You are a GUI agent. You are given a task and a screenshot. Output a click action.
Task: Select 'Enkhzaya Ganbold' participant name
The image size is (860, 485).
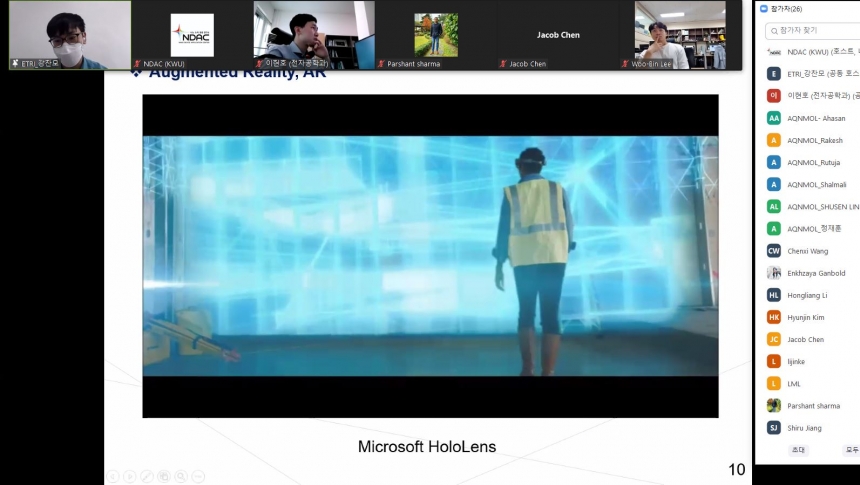coord(816,273)
